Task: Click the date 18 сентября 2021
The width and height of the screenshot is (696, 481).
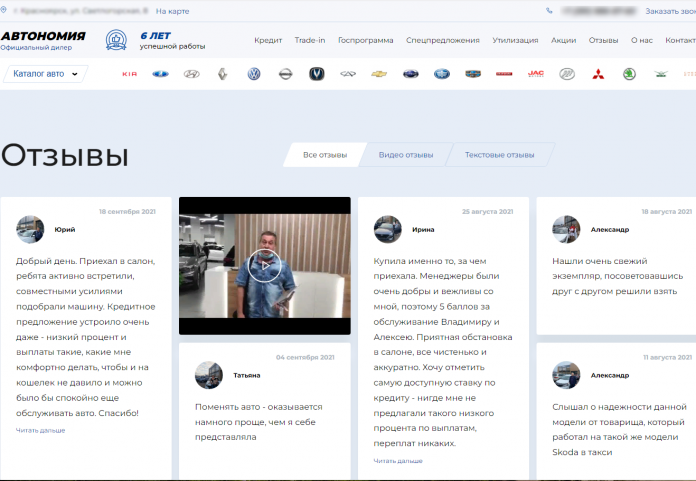Action: [x=127, y=212]
